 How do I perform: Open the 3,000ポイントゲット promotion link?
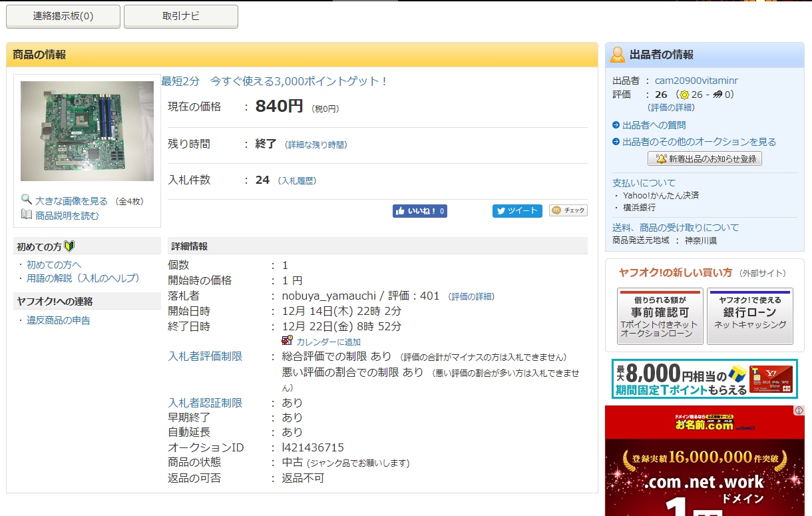[x=275, y=81]
